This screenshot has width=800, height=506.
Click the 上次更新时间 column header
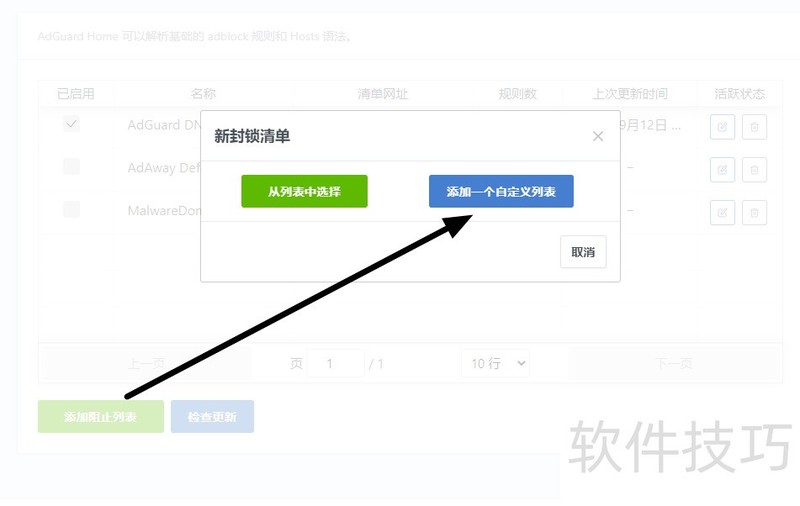[x=630, y=94]
